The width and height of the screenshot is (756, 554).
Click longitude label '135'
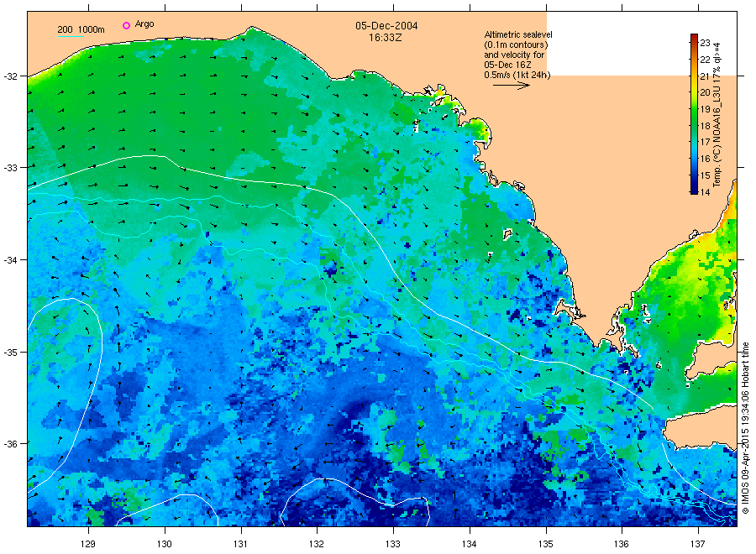[546, 544]
